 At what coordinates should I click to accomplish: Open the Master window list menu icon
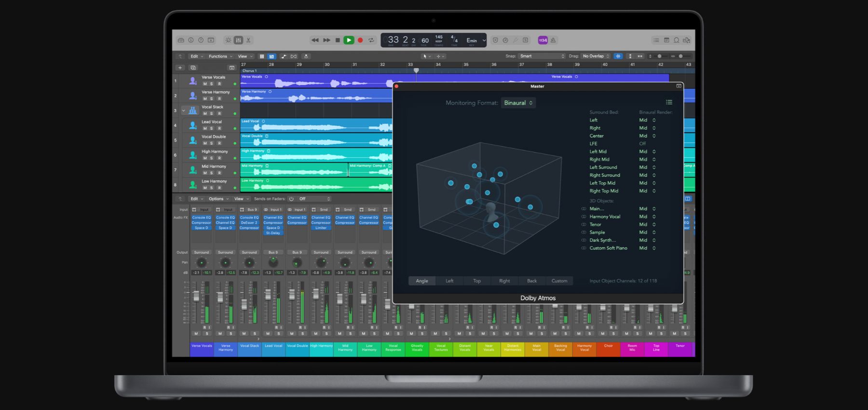pos(669,102)
